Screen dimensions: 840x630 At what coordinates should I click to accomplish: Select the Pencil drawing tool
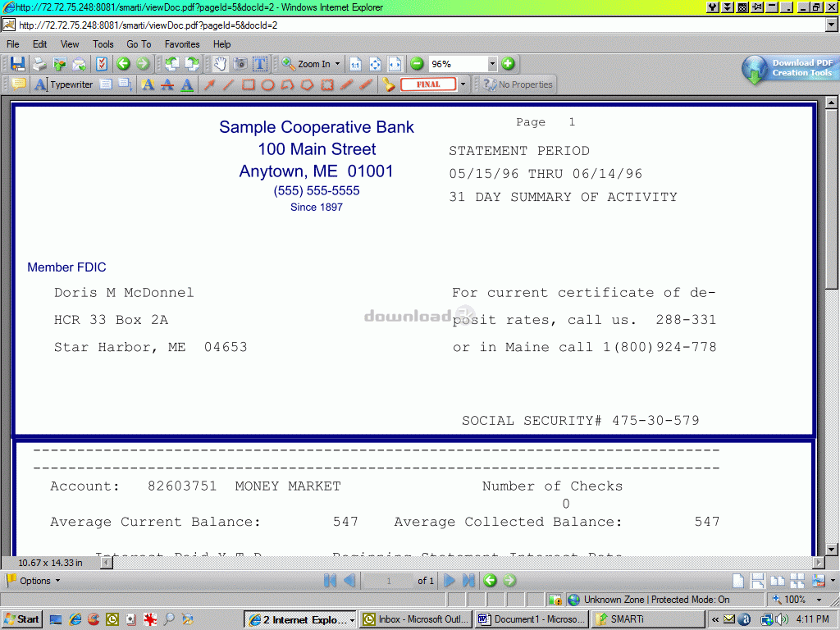(347, 84)
